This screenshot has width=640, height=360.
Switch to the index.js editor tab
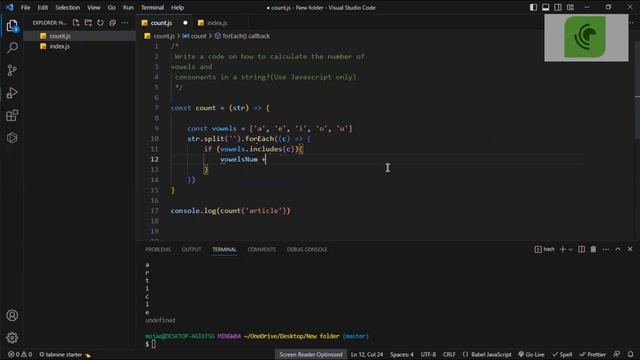[x=217, y=23]
